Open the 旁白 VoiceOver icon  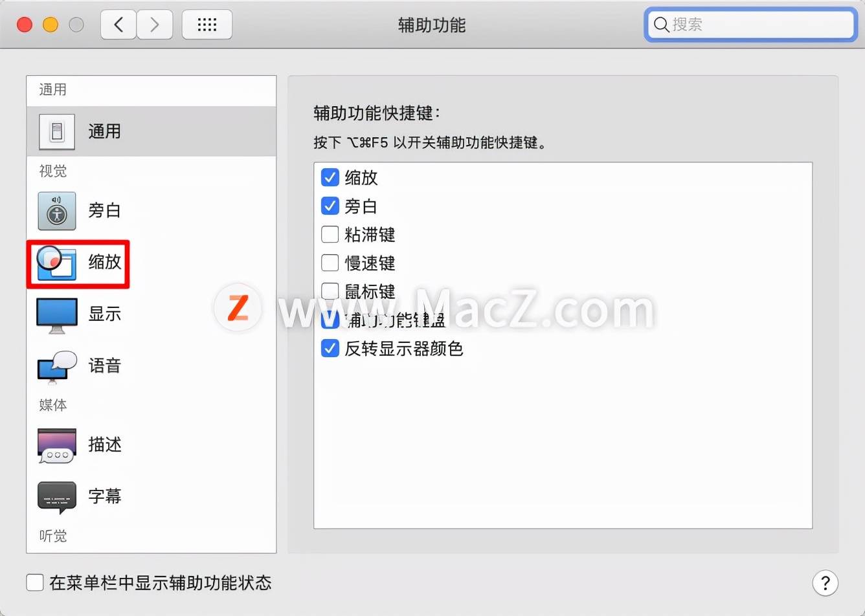coord(57,211)
